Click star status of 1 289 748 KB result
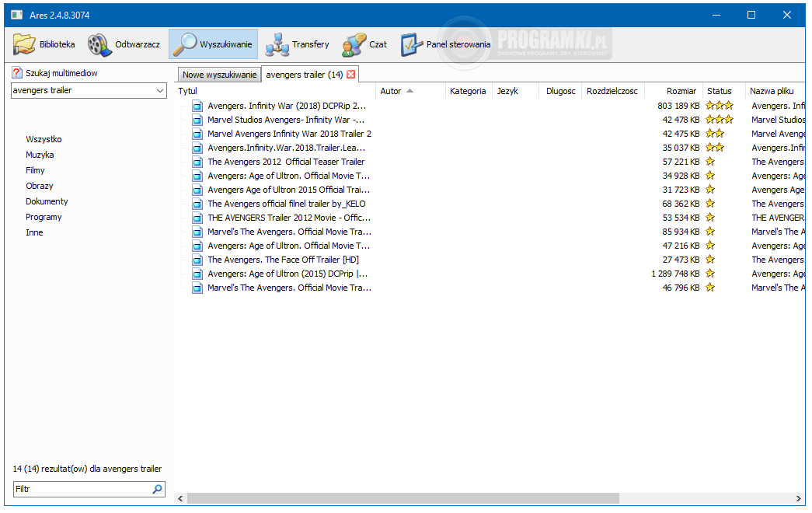Screen dimensions: 812x513 (710, 274)
